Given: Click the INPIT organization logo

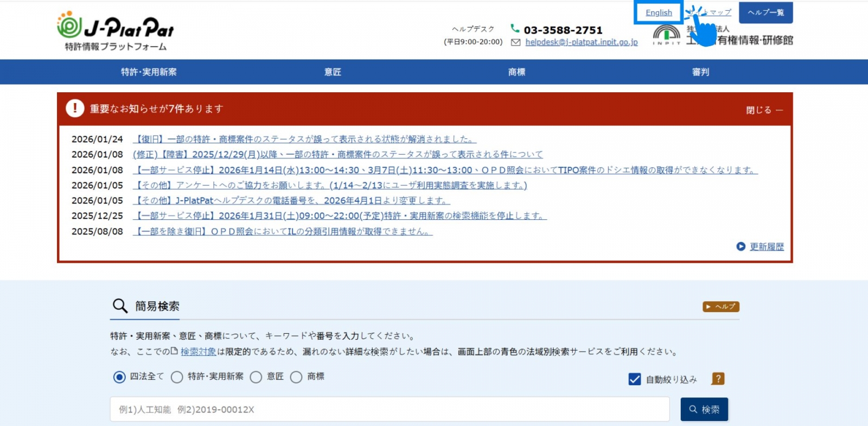Looking at the screenshot, I should [x=666, y=34].
